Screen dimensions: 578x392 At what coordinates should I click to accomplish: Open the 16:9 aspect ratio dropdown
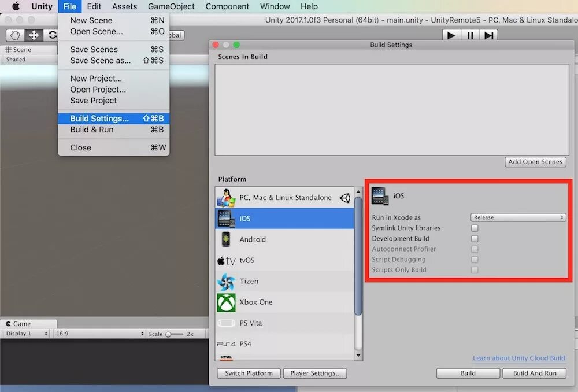[x=99, y=334]
